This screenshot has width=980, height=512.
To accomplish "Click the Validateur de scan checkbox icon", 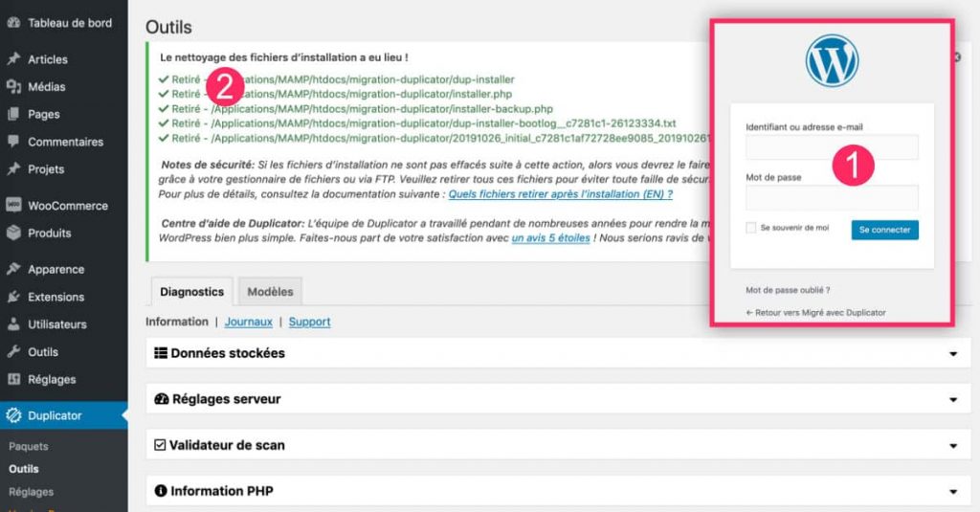I will pos(160,445).
